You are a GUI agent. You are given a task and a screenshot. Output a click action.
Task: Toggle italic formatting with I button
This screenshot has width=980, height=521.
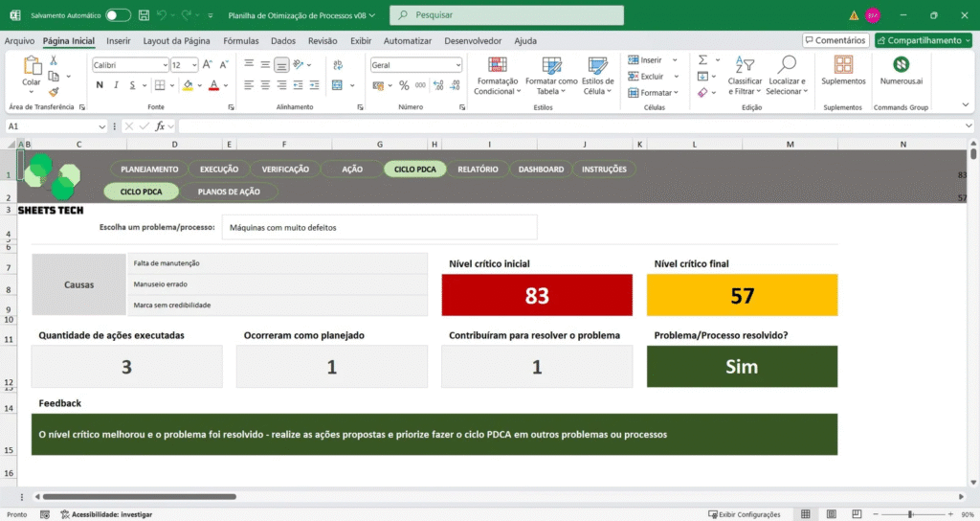[116, 85]
